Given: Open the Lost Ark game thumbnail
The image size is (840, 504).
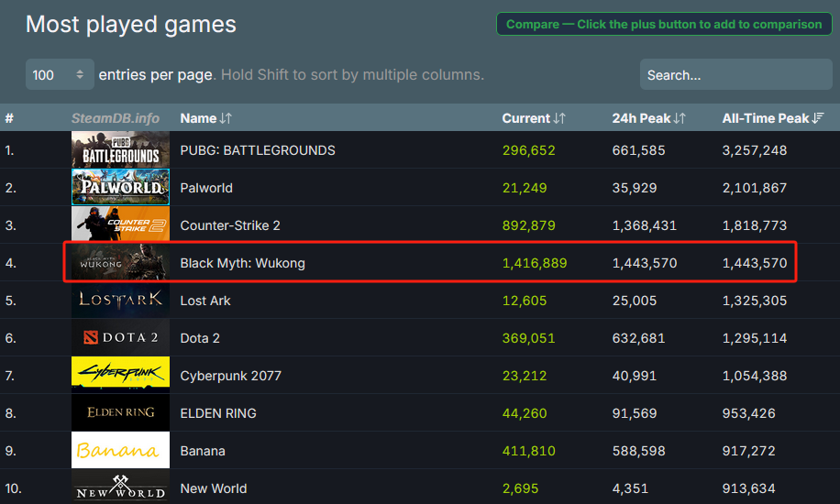Looking at the screenshot, I should (120, 300).
